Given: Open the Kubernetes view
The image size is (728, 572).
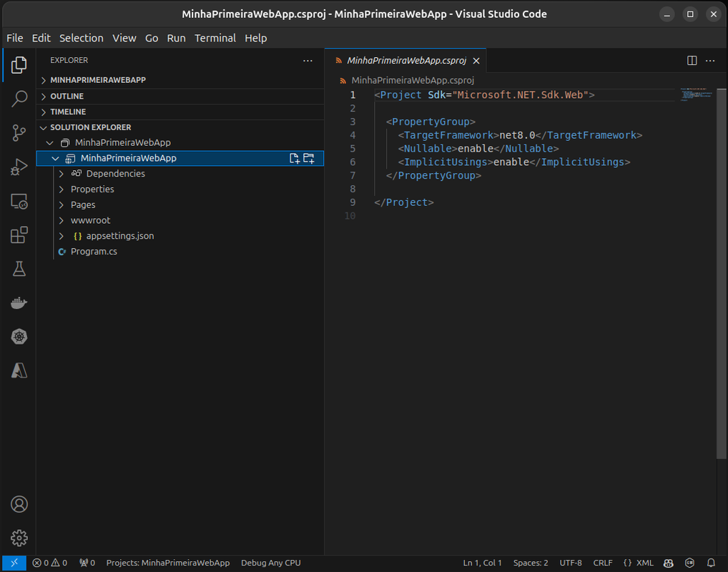Looking at the screenshot, I should click(x=19, y=337).
